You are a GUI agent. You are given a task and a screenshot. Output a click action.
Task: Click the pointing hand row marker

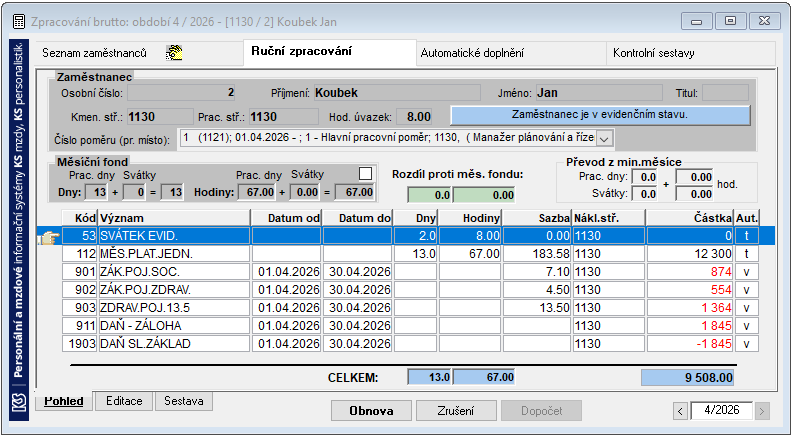click(50, 237)
